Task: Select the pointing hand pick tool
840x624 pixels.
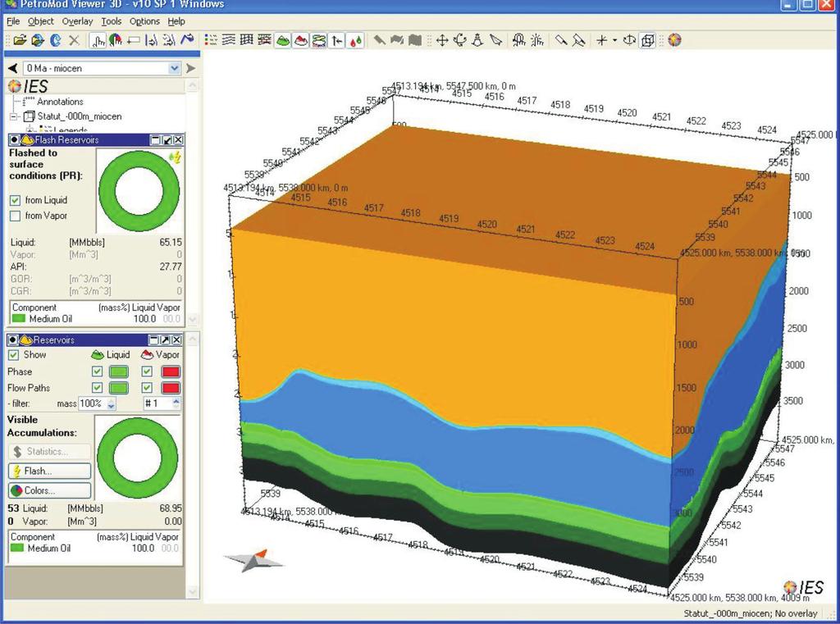Action: point(98,40)
